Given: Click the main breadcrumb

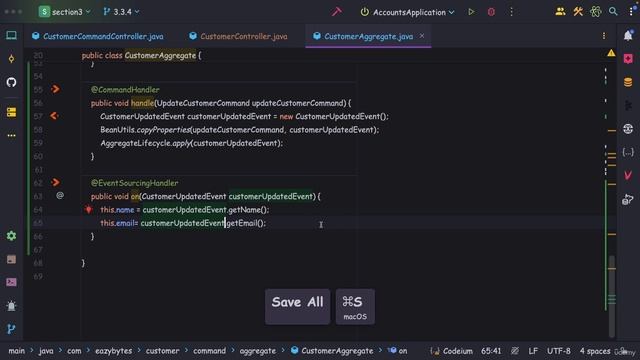Looking at the screenshot, I should coord(16,351).
